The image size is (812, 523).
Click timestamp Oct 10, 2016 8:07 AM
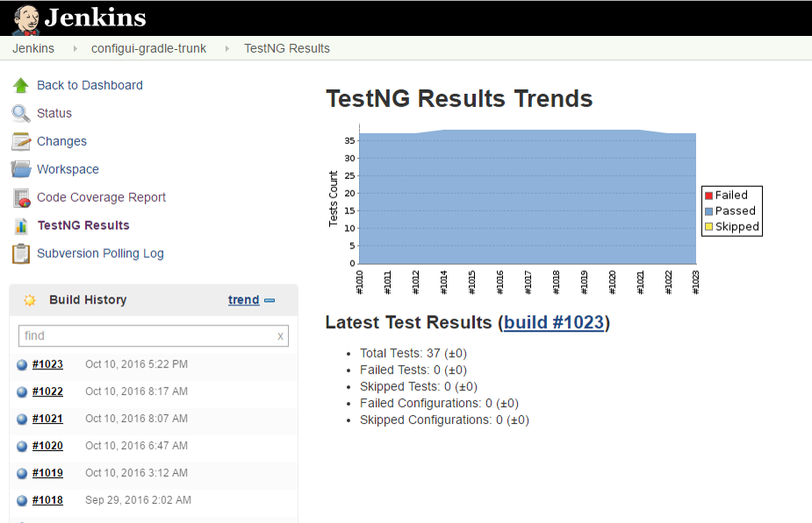(136, 419)
